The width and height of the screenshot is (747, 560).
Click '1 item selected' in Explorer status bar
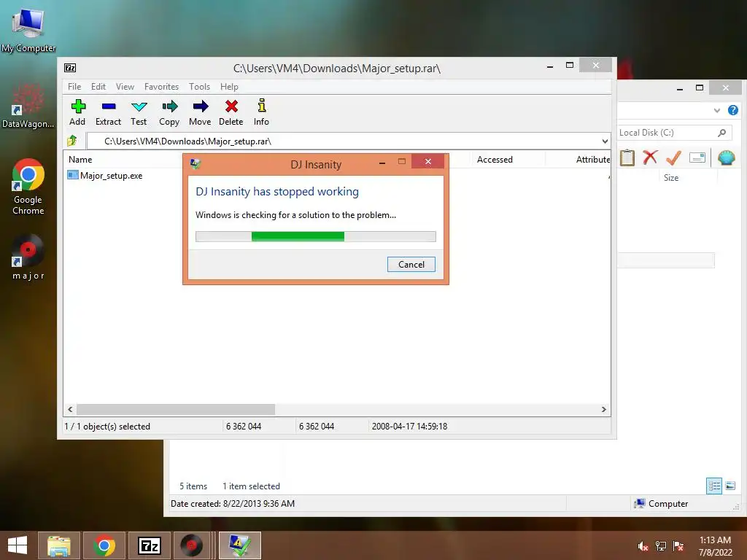tap(251, 486)
